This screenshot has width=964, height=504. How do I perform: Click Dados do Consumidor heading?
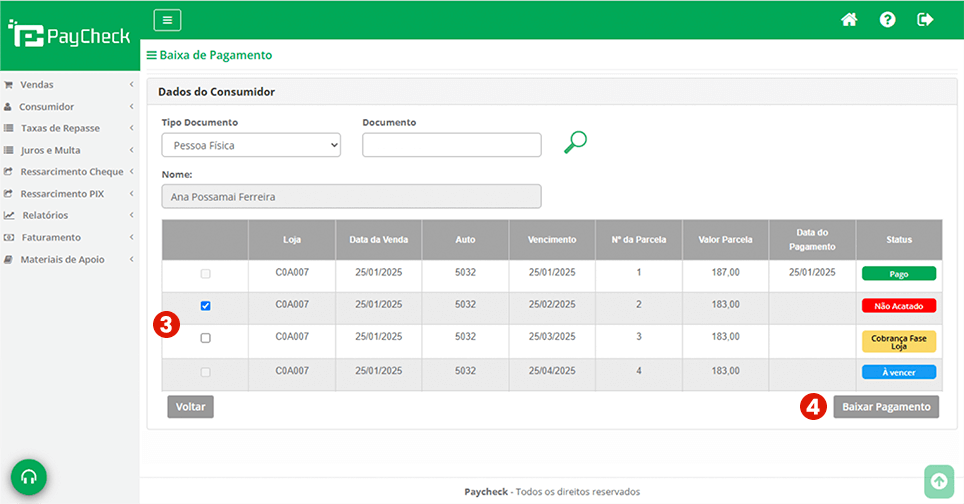[x=216, y=92]
